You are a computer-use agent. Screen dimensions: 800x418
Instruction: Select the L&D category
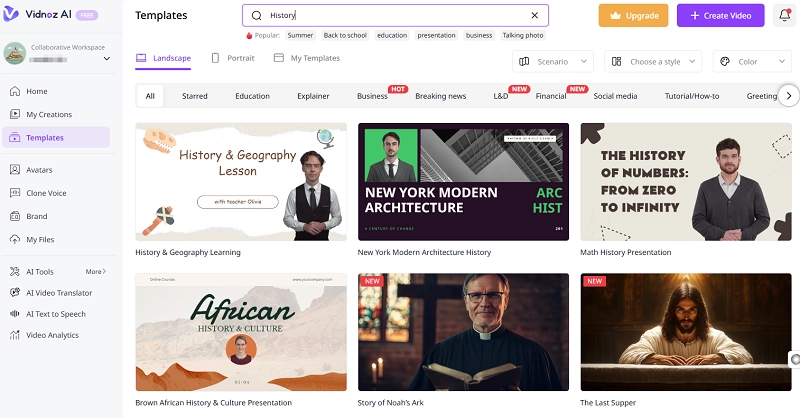click(501, 96)
